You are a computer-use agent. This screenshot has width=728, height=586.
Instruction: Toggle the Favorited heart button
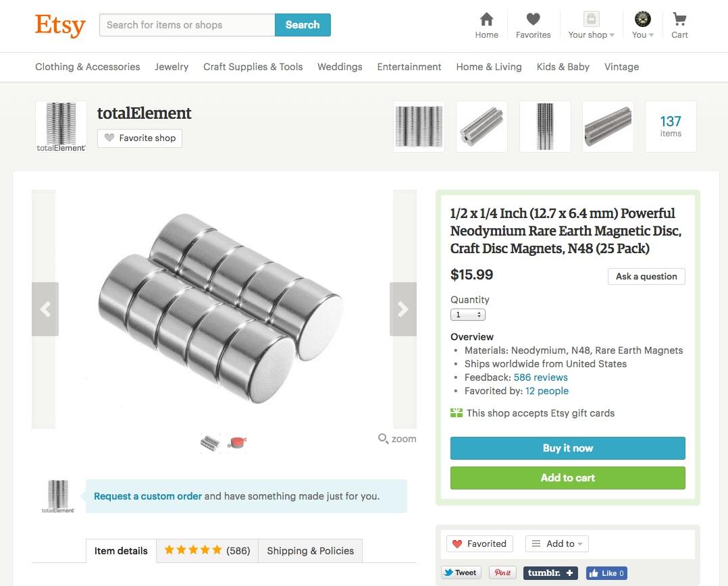click(479, 543)
